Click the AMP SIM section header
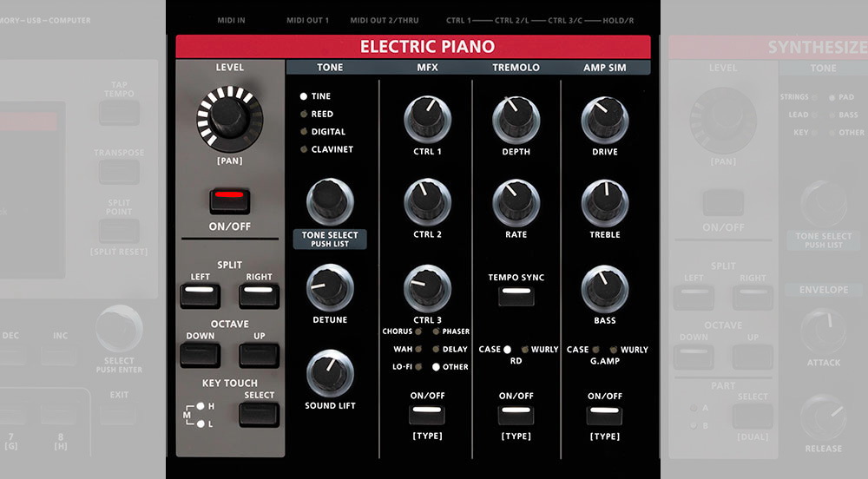Screen dimensions: 868x479 604,68
